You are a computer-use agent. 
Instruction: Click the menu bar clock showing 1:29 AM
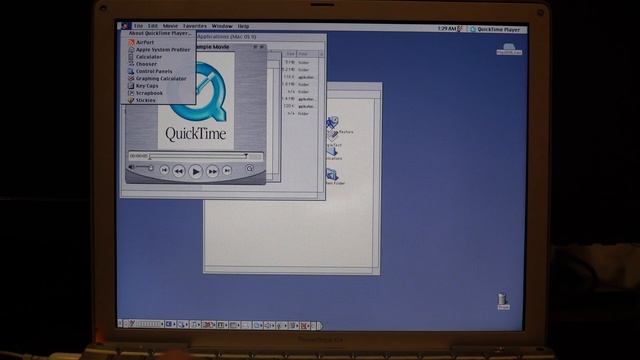446,29
